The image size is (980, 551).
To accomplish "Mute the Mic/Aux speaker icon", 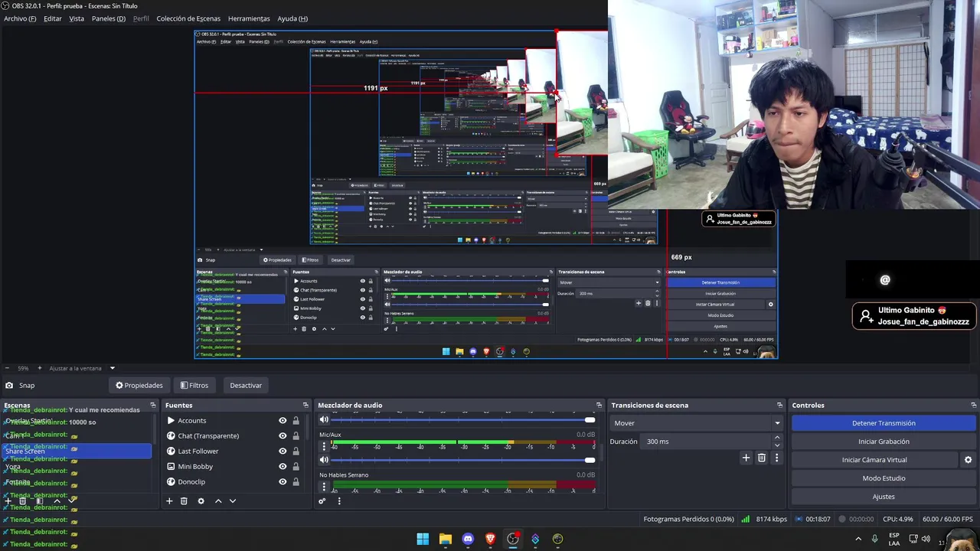I will click(x=324, y=460).
